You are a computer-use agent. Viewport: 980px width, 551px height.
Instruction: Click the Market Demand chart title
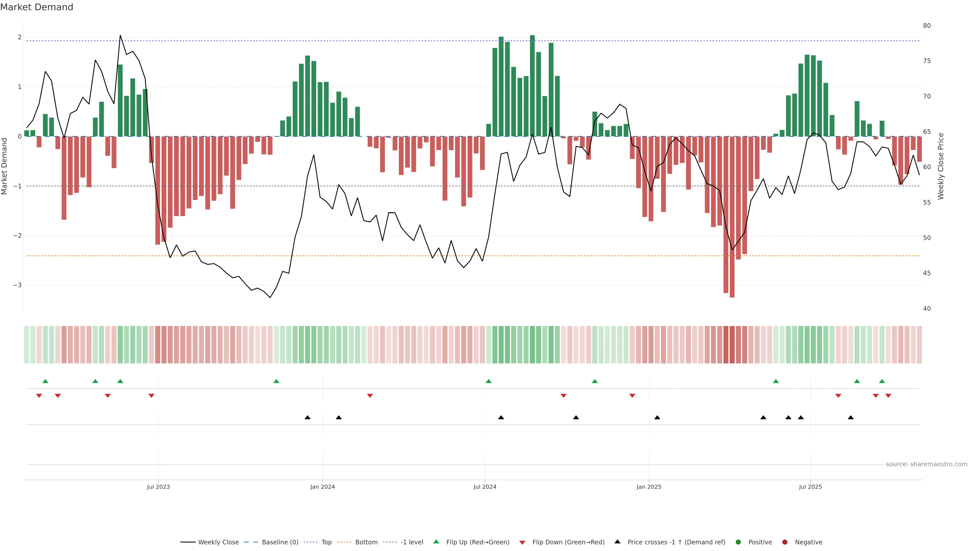36,7
